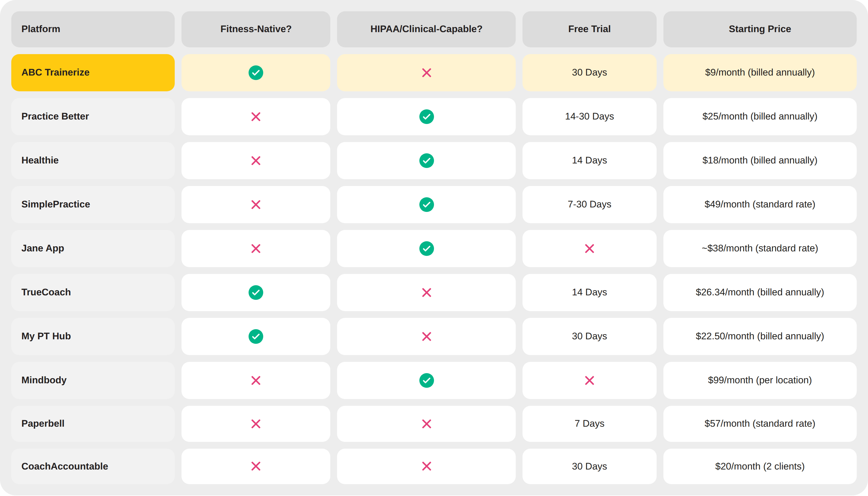This screenshot has width=868, height=496.
Task: Select the TrueCoach platform name
Action: point(46,292)
